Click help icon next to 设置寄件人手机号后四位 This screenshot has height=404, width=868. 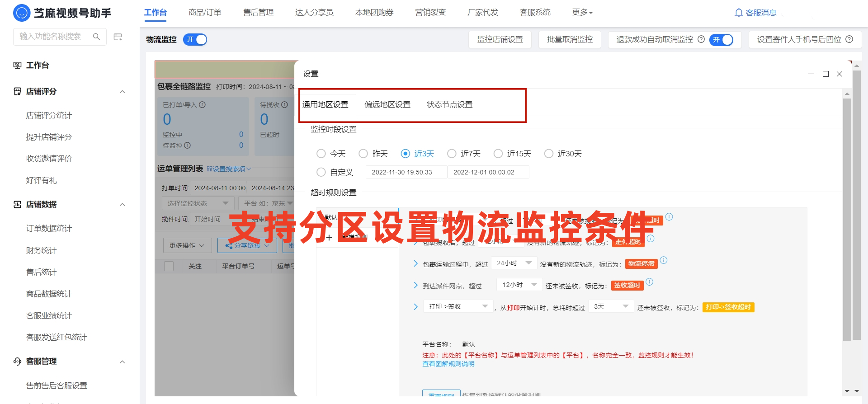pyautogui.click(x=849, y=39)
